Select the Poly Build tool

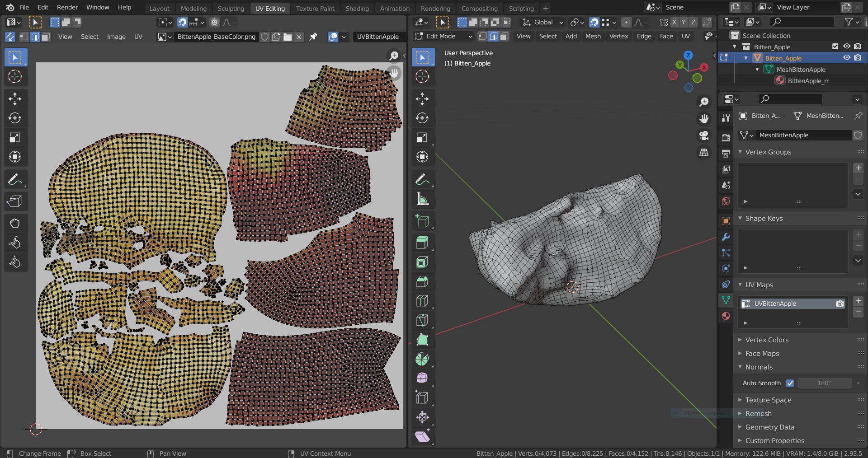422,340
